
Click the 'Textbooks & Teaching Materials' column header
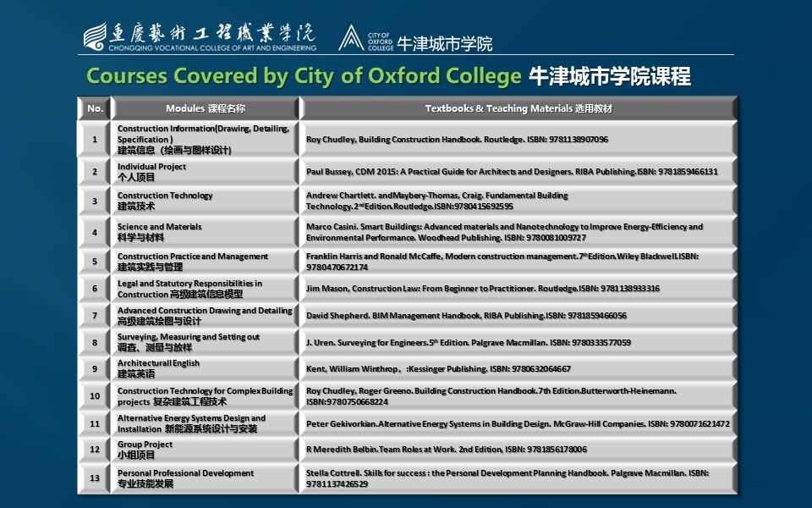518,108
